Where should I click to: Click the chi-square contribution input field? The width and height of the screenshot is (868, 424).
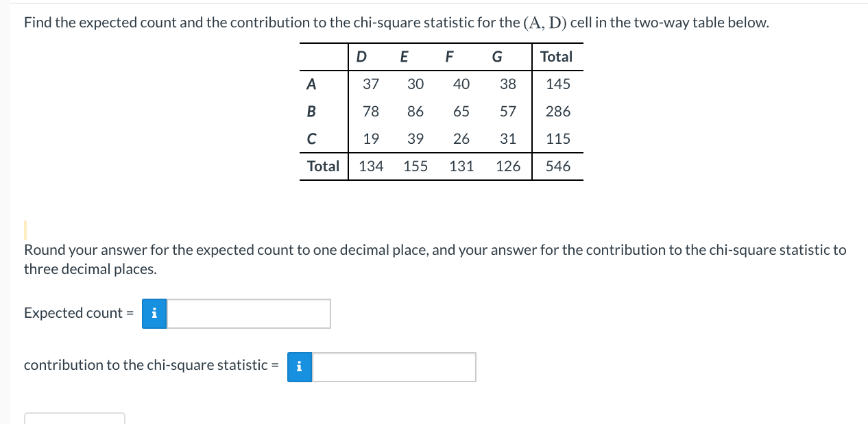394,367
